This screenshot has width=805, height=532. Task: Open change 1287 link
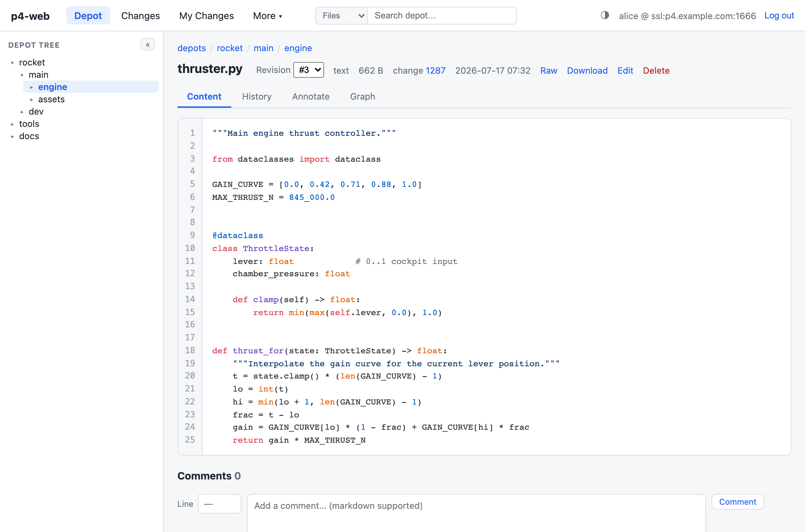coord(436,71)
